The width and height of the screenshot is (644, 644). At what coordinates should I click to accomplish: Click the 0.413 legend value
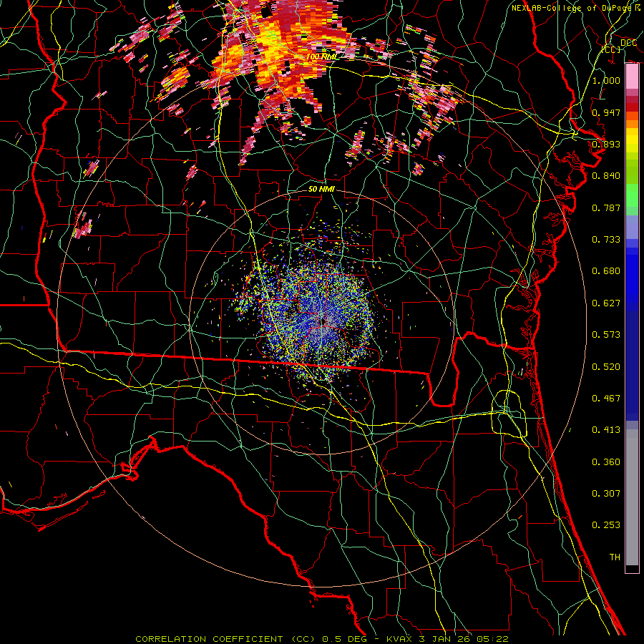606,430
